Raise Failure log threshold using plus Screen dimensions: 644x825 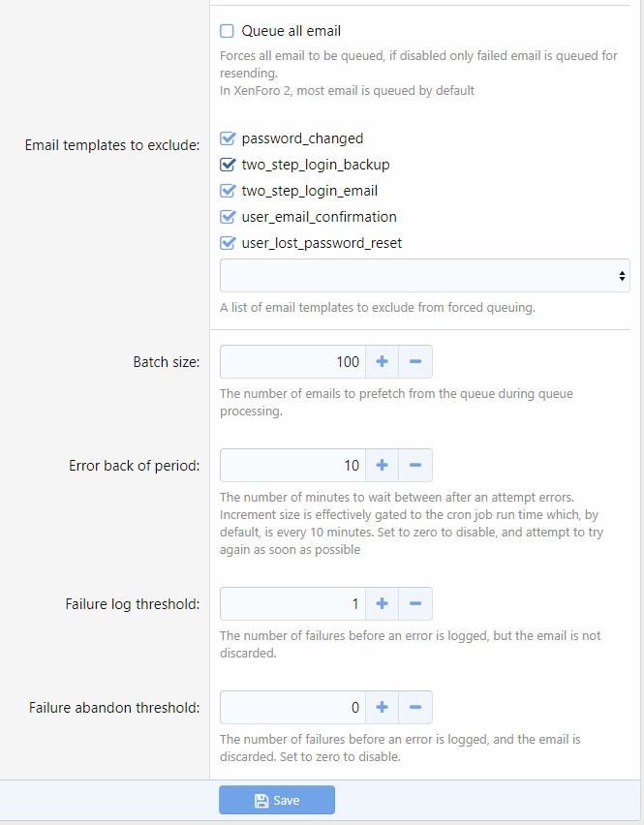(x=382, y=604)
